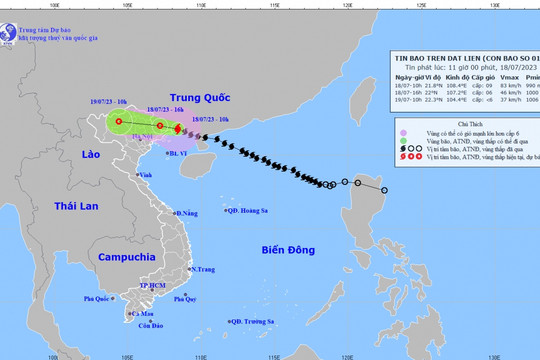Click the 'Cà Mau' label
Viewport: 540px width, 360px height.
pos(143,313)
